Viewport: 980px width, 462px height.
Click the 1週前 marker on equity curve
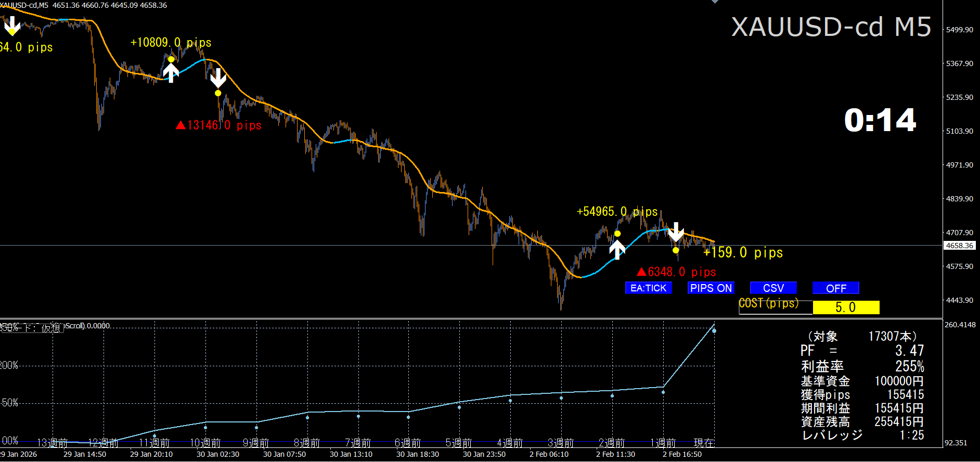pos(663,392)
